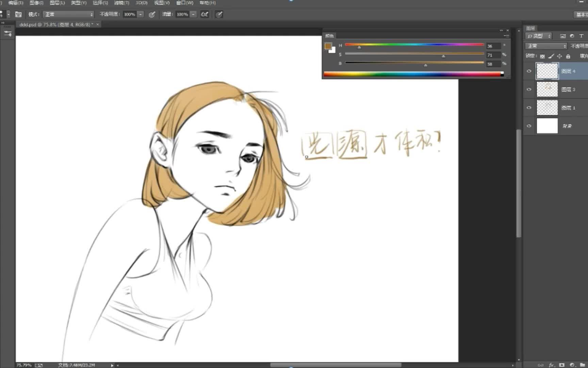Select the lock all icon in Layers panel
The height and width of the screenshot is (368, 588).
click(568, 56)
